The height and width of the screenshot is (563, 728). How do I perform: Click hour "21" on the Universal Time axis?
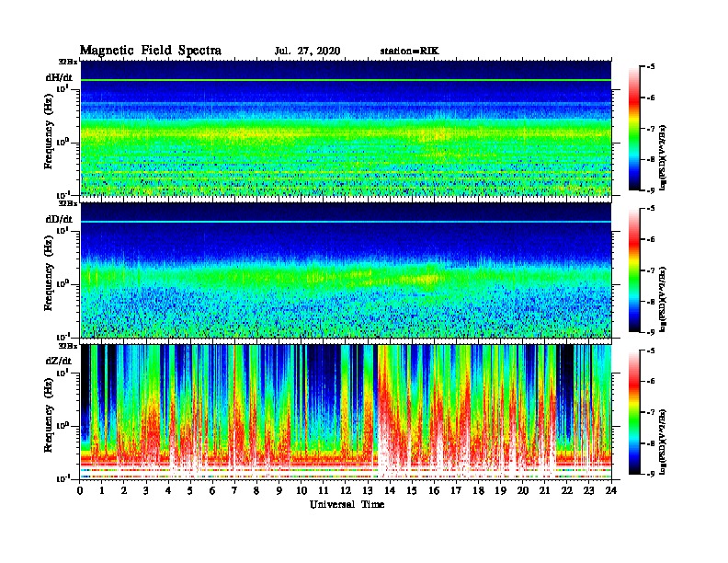point(544,491)
